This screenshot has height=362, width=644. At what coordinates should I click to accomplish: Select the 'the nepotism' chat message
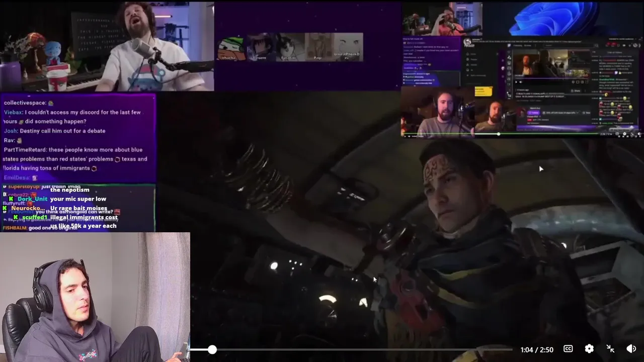tap(70, 190)
